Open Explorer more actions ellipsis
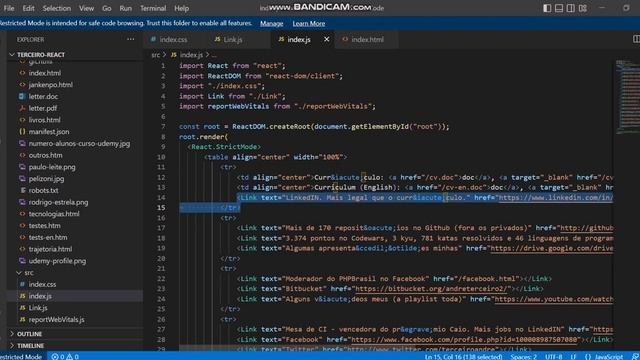 131,39
